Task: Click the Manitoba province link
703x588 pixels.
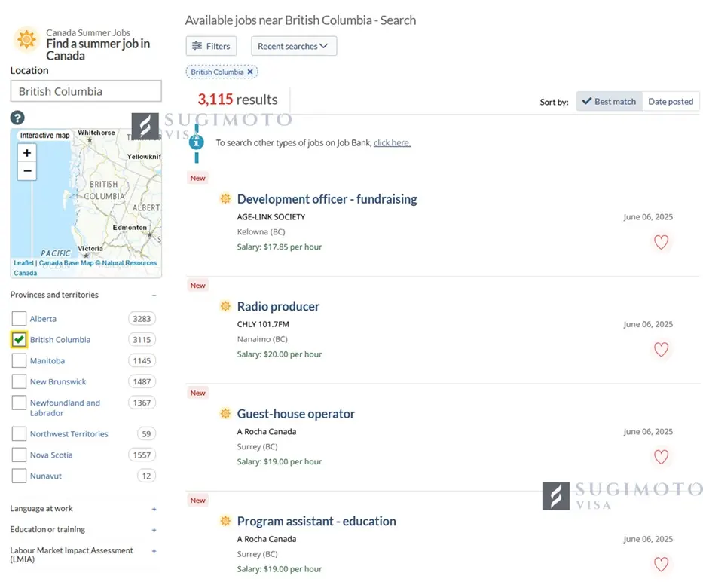Action: tap(47, 360)
